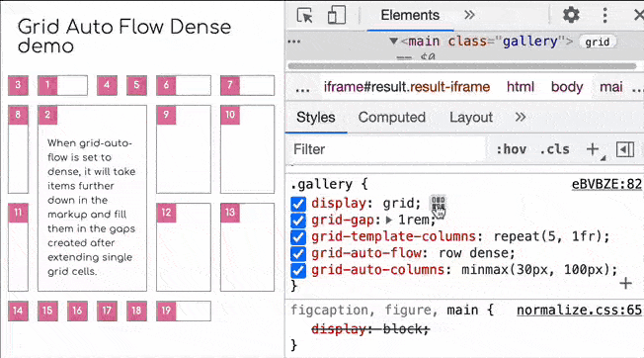644x358 pixels.
Task: Select iframe#result.result-iframe breadcrumb
Action: pyautogui.click(x=407, y=87)
